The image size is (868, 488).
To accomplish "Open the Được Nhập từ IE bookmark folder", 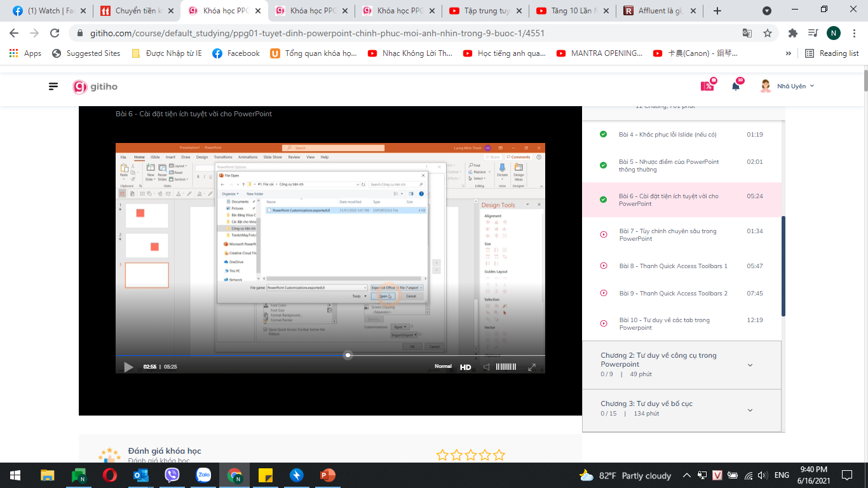I will pos(166,53).
